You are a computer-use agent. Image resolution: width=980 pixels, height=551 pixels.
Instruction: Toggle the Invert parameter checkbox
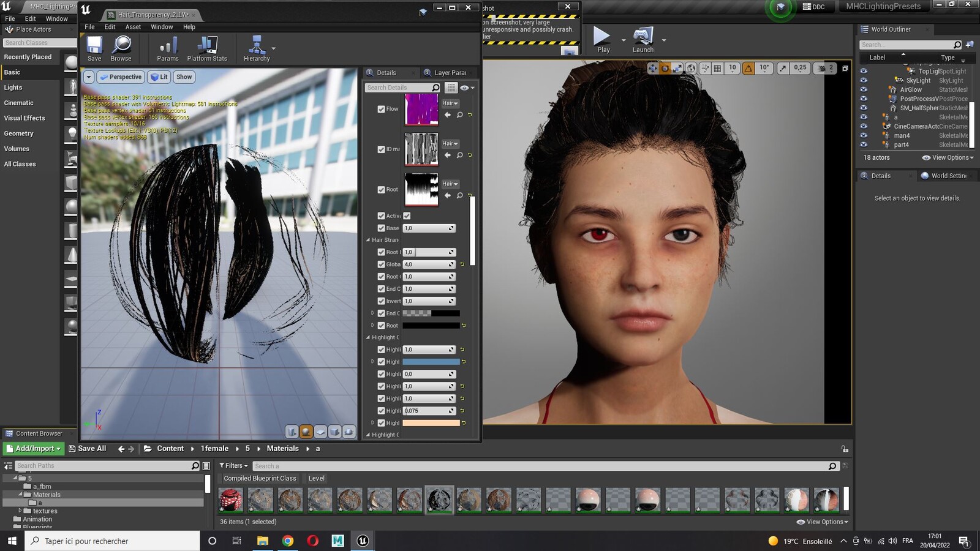[381, 301]
